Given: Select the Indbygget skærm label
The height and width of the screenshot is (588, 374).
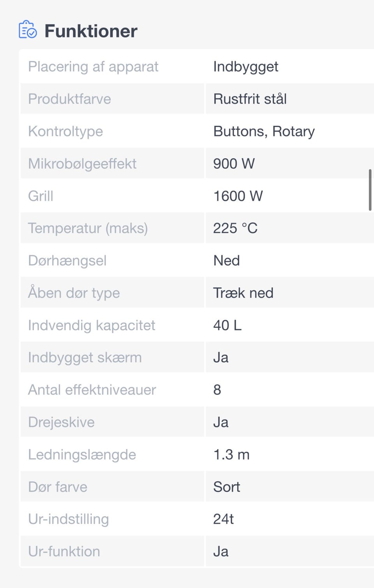Looking at the screenshot, I should [x=85, y=357].
